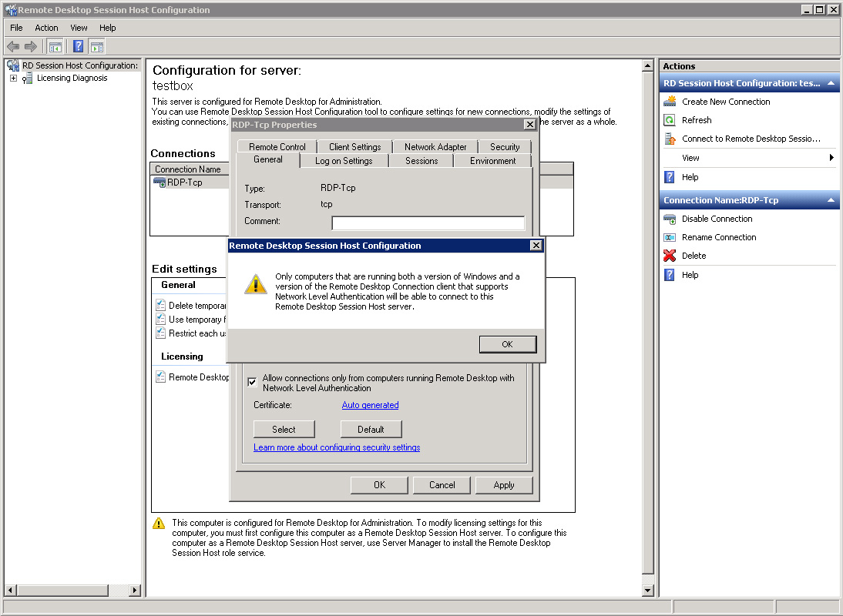Open the File menu
The width and height of the screenshot is (843, 616).
pyautogui.click(x=17, y=28)
